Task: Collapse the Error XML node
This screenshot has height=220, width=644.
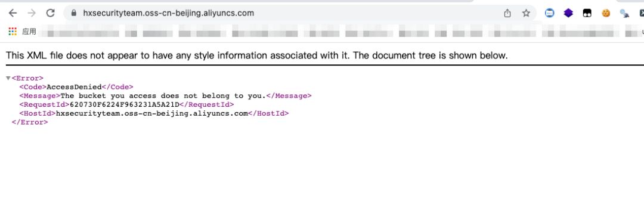Action: [x=8, y=78]
